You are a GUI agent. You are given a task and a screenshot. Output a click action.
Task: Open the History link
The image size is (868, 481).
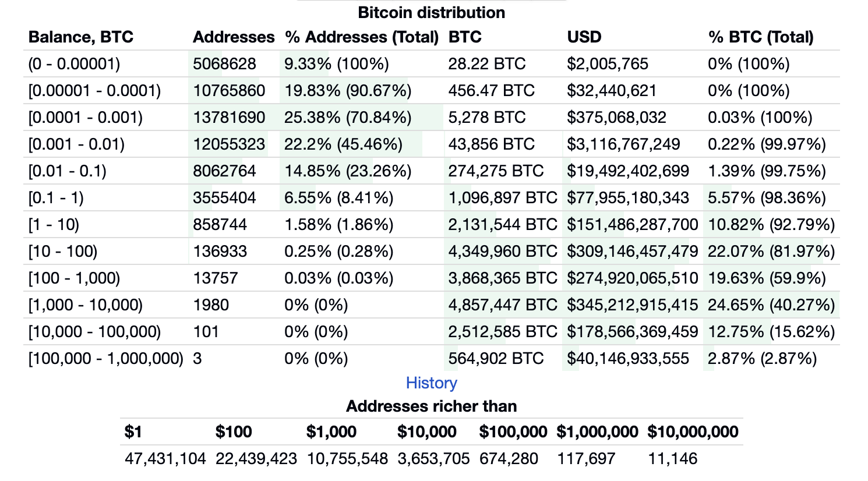click(x=431, y=383)
